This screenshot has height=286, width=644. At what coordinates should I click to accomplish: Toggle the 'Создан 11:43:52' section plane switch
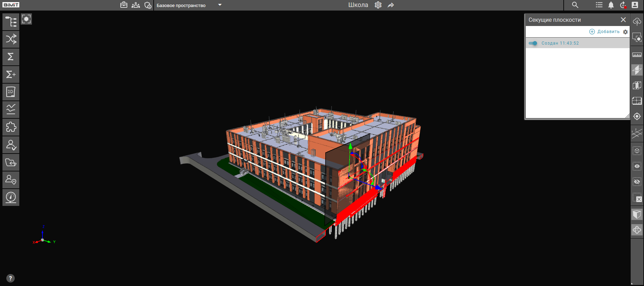pos(533,43)
